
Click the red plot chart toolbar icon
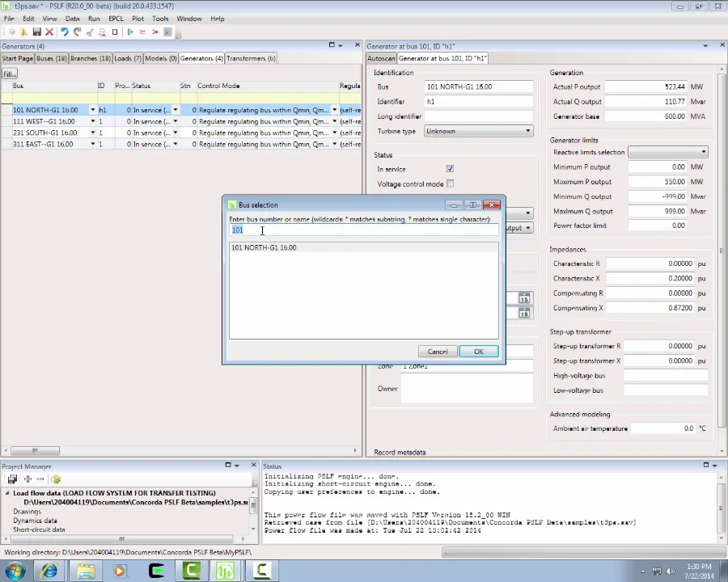coord(142,32)
